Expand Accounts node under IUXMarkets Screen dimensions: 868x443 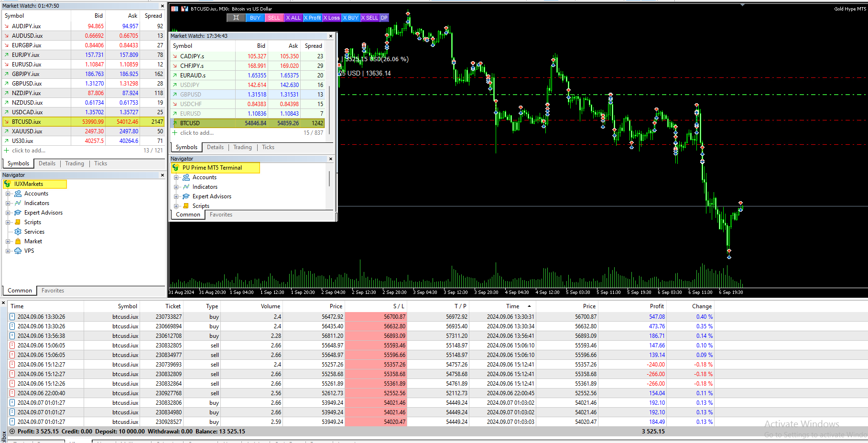[x=8, y=194]
